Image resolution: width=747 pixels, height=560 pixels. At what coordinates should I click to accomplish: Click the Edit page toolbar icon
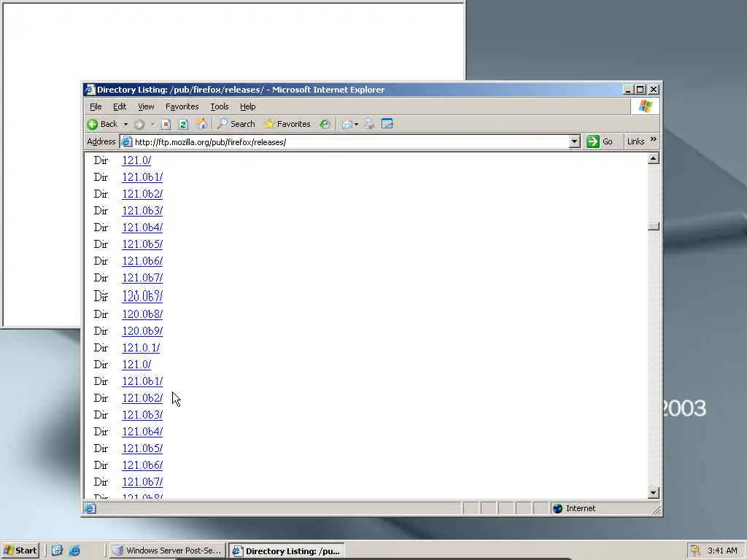point(387,124)
